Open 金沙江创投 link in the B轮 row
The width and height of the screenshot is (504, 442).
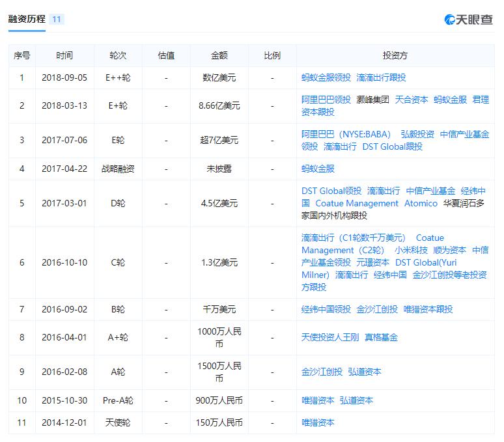pyautogui.click(x=377, y=310)
